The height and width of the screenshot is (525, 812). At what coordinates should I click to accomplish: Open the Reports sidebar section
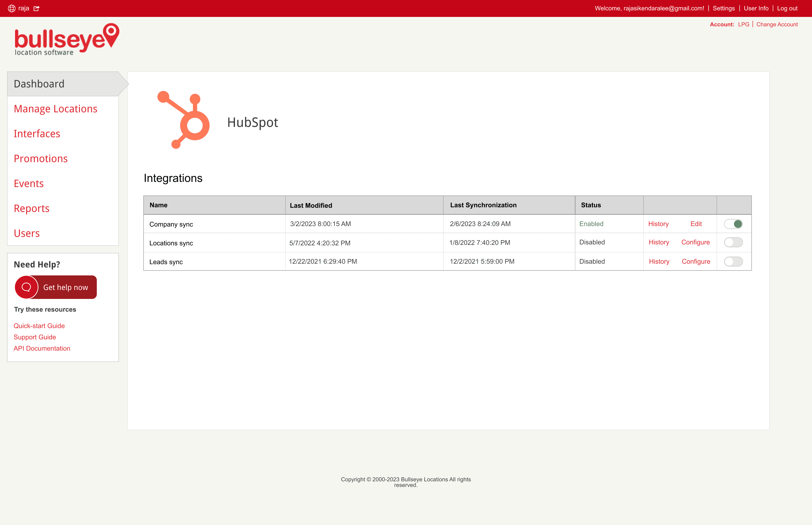(x=32, y=208)
